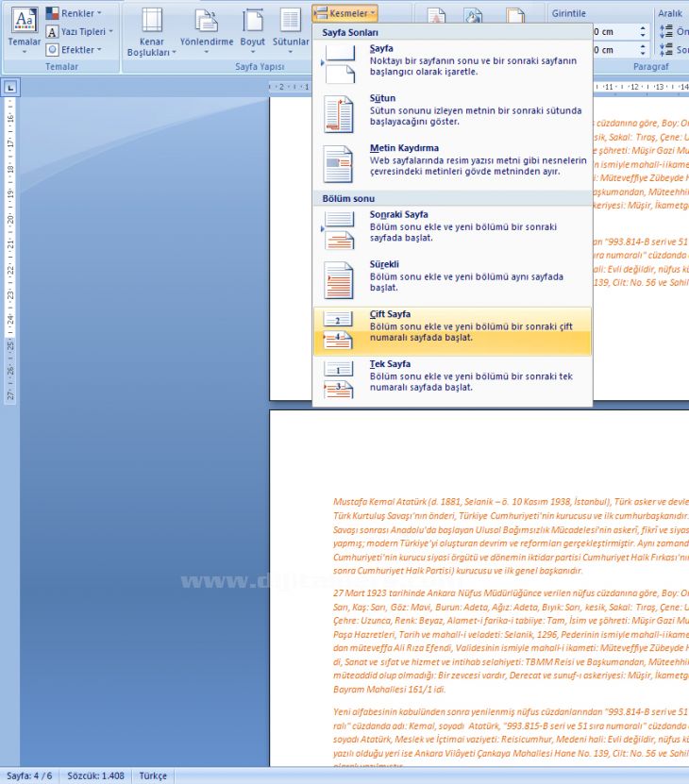Image resolution: width=689 pixels, height=784 pixels.
Task: Click the bottom indent 0 cm field
Action: tap(615, 50)
